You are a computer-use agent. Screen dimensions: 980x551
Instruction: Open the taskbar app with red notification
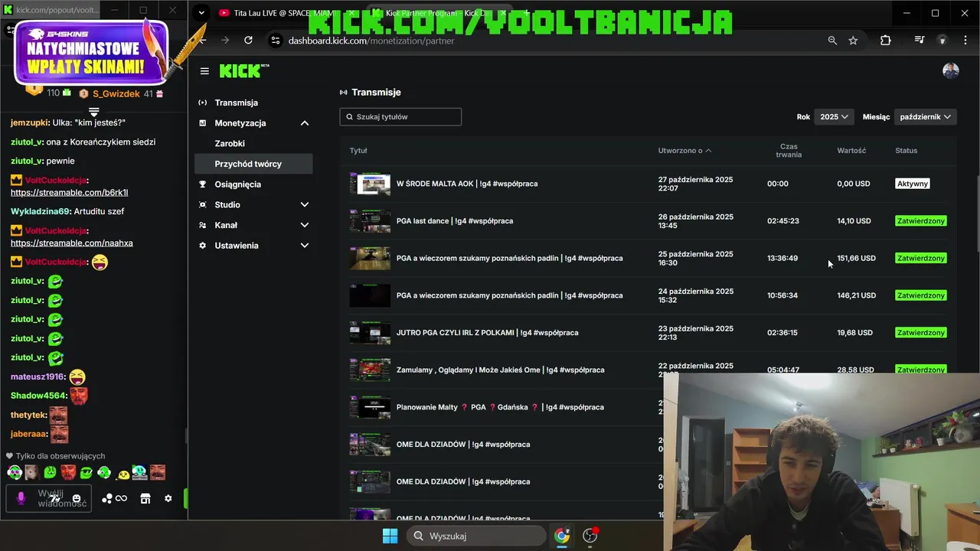point(590,536)
